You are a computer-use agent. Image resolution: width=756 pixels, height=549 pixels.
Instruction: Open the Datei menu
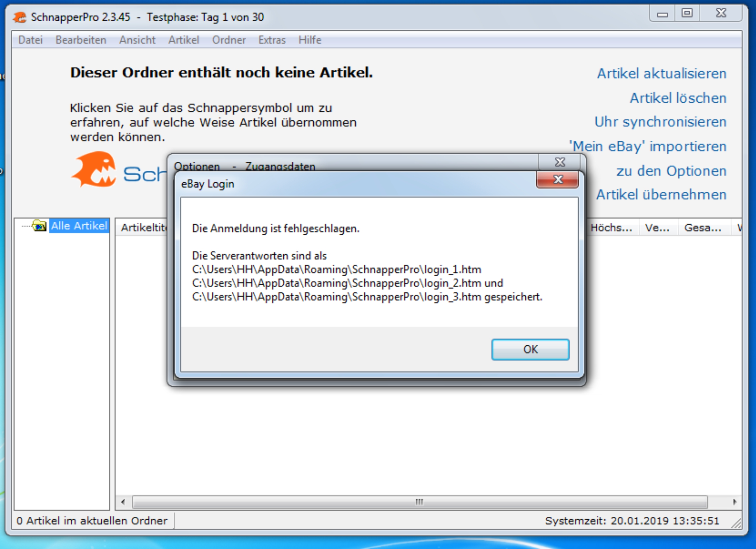tap(30, 40)
